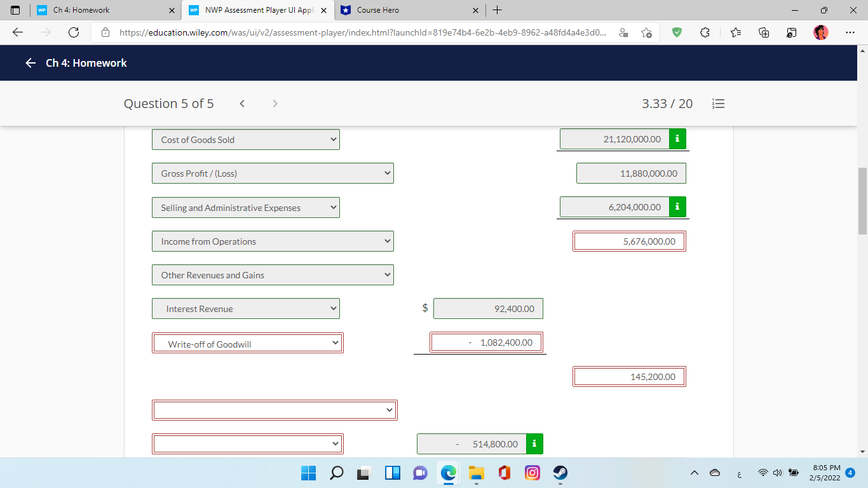Image resolution: width=868 pixels, height=488 pixels.
Task: View site information lock icon
Action: 106,32
